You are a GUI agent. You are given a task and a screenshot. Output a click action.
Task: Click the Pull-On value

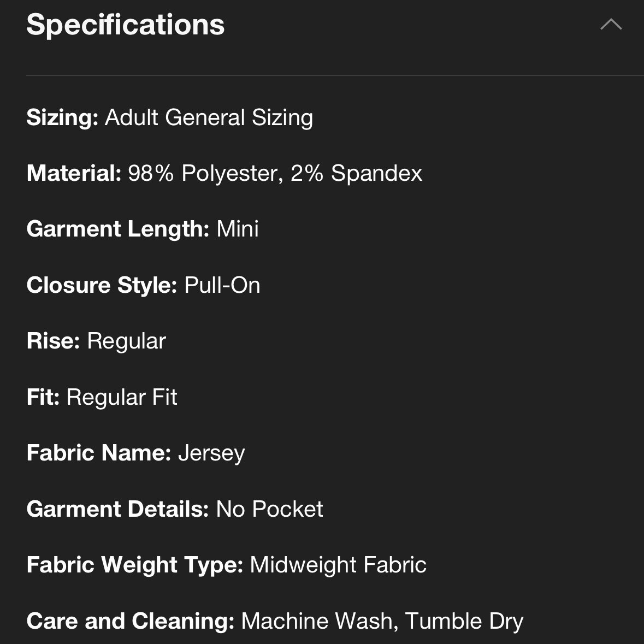(222, 285)
